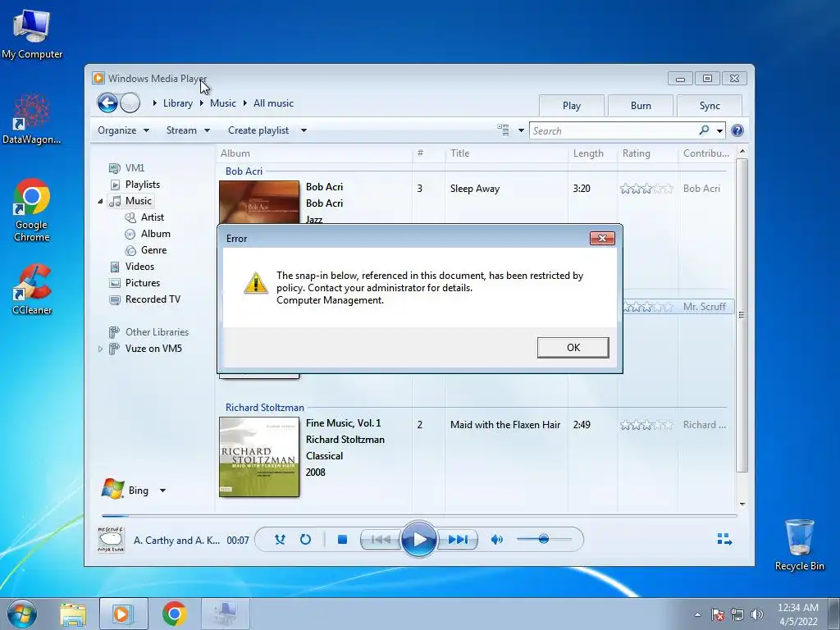840x630 pixels.
Task: Mute the volume
Action: 496,540
